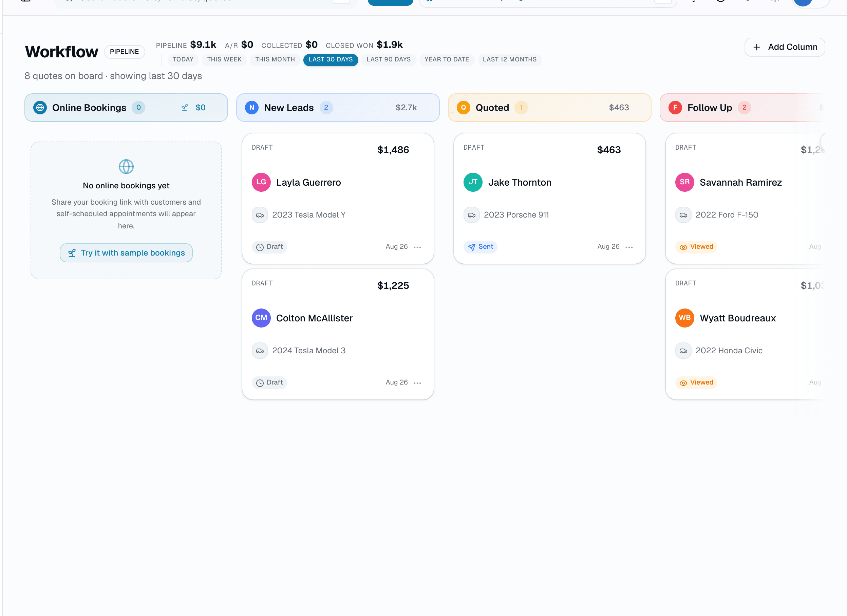Click the Add Column button
This screenshot has width=847, height=616.
tap(785, 47)
